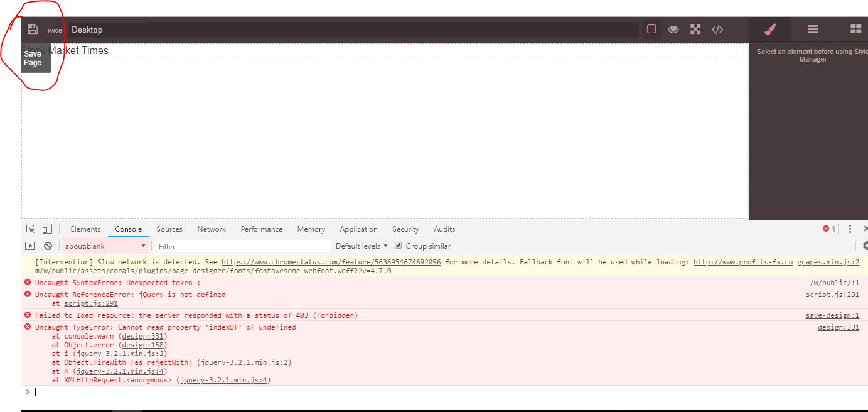Open right-aligned script.js:291 source link

[832, 295]
